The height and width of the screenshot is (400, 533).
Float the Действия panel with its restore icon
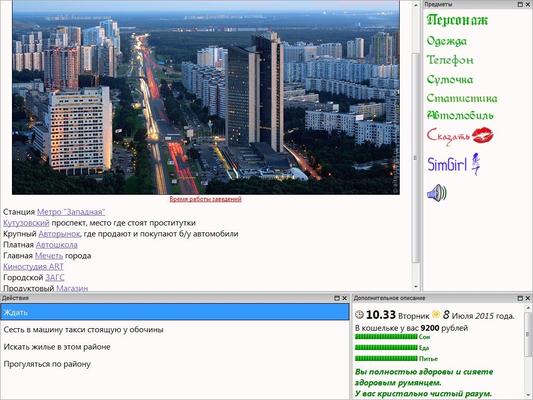click(x=337, y=298)
